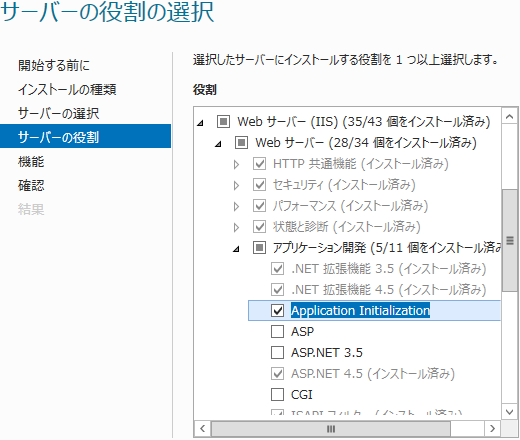Click the vertical scrollbar down arrow

click(x=509, y=412)
